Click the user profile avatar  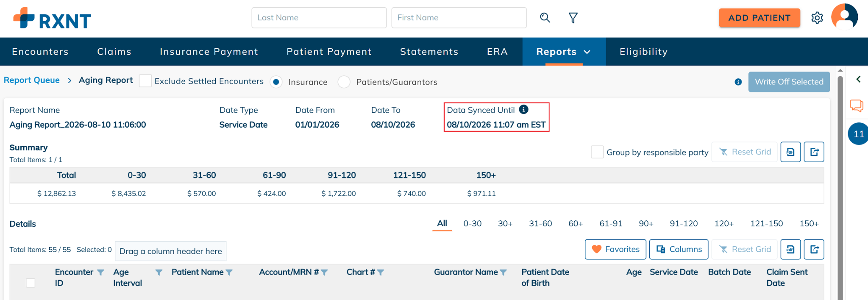click(x=844, y=17)
